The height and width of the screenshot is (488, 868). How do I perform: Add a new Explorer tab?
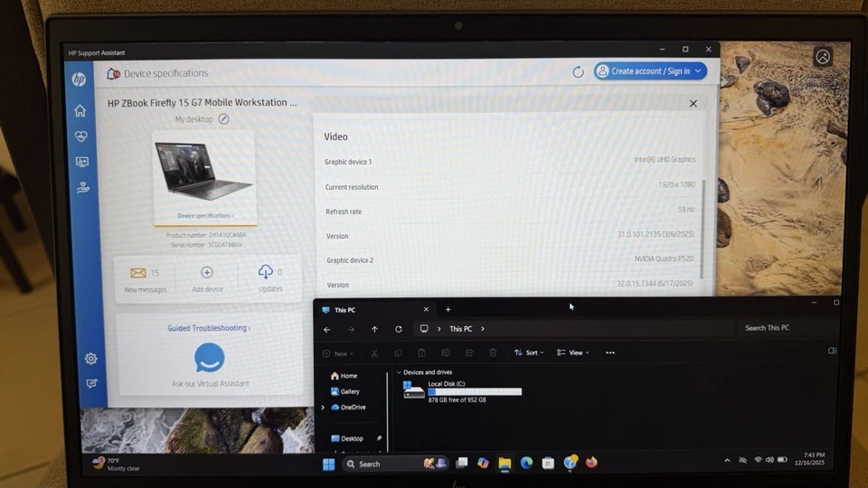(x=448, y=309)
